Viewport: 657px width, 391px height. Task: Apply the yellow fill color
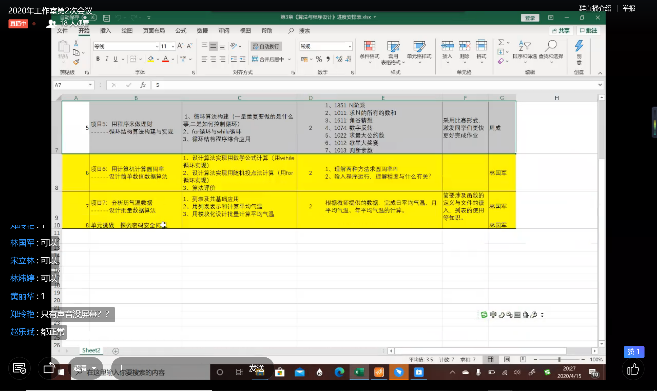(x=150, y=59)
